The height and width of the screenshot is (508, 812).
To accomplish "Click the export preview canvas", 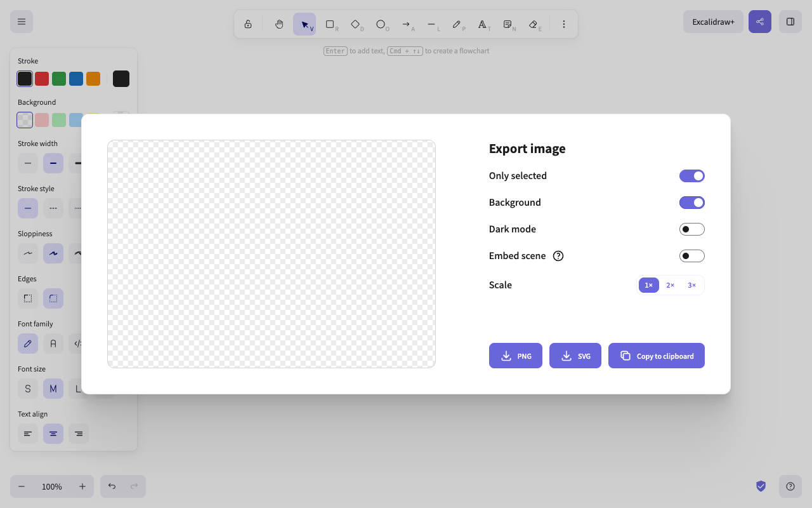I will (272, 254).
